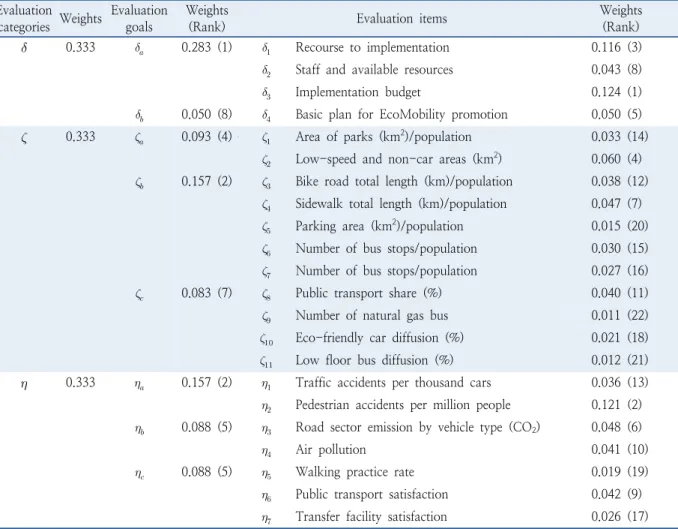Select goal weight '0.283 (1)'

207,47
